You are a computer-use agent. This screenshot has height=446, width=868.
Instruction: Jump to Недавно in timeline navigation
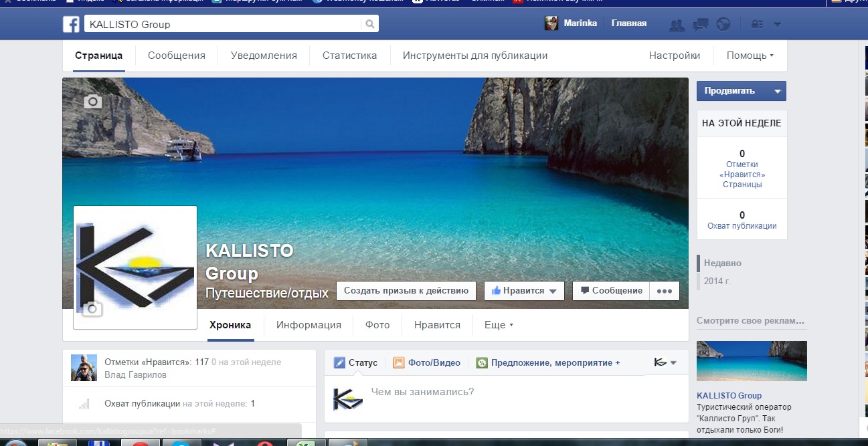pos(722,263)
